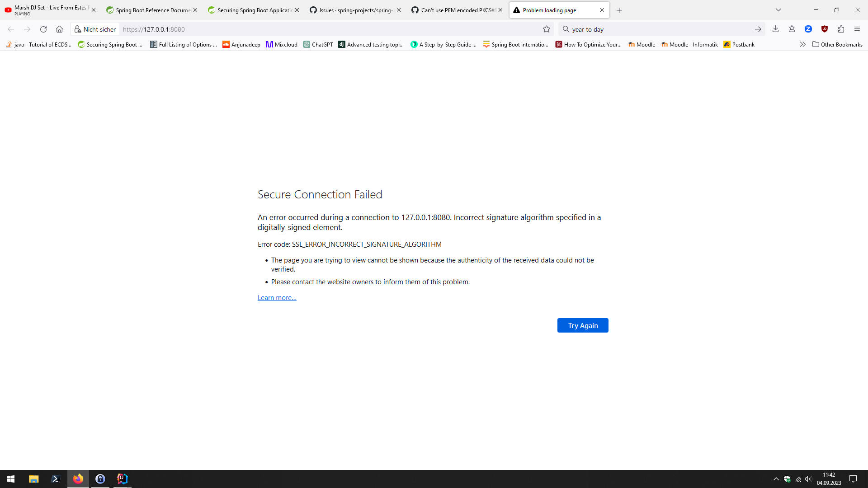The width and height of the screenshot is (868, 488).
Task: Switch to Spring Boot Reference Documentation tab
Action: tap(148, 10)
